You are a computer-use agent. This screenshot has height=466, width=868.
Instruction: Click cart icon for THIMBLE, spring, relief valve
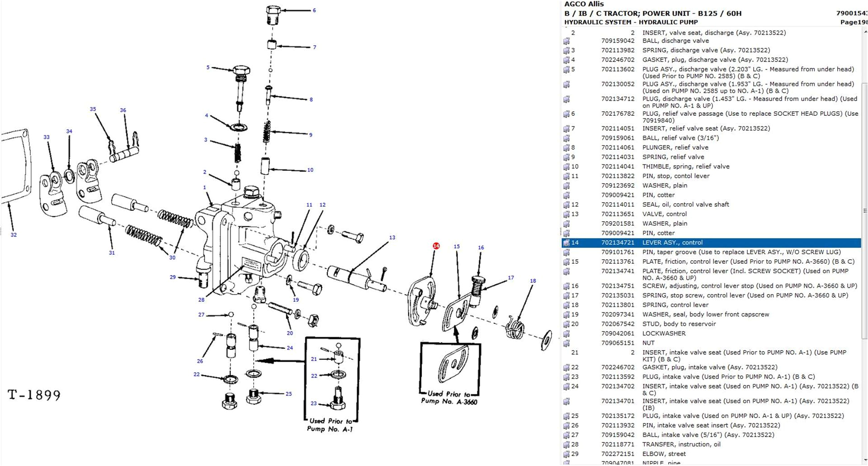coord(566,166)
